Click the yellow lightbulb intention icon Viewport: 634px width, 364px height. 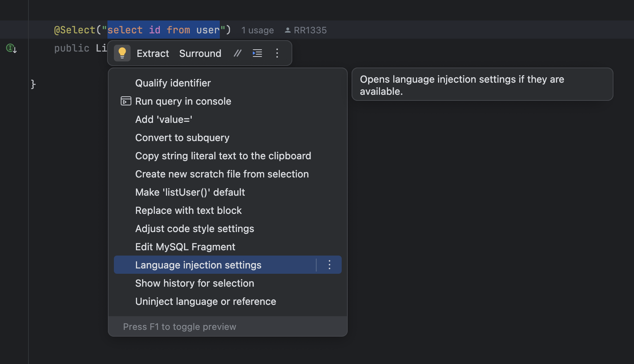(122, 53)
